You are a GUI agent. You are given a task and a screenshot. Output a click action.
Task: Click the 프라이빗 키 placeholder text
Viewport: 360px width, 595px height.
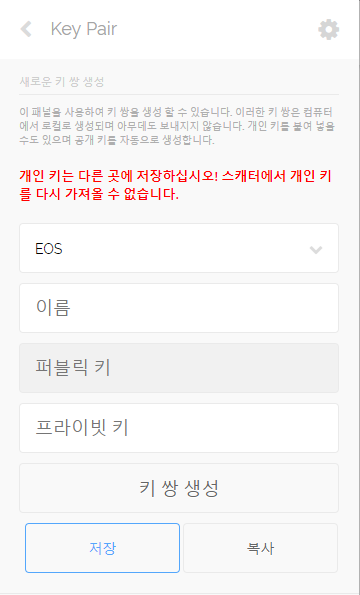[82, 427]
